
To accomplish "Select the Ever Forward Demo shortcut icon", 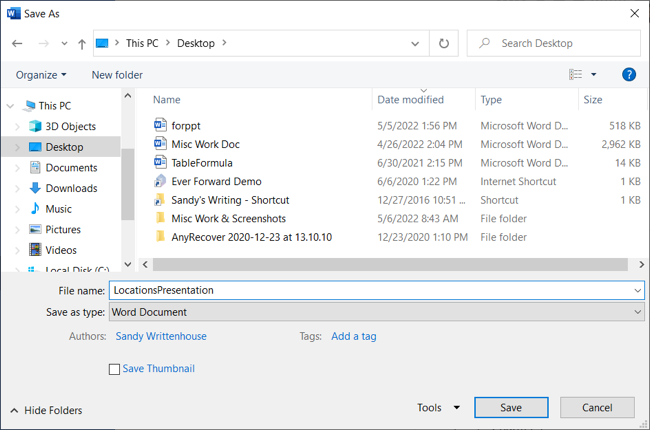I will coord(161,182).
